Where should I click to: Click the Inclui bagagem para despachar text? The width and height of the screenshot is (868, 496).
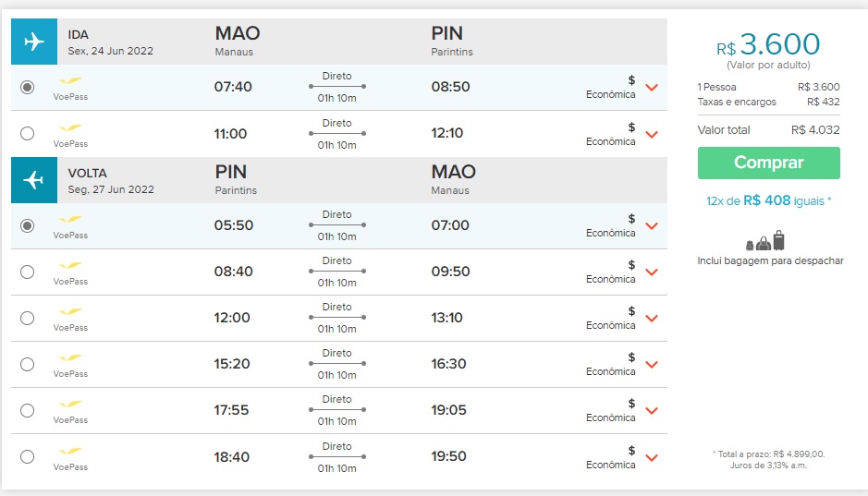point(770,260)
